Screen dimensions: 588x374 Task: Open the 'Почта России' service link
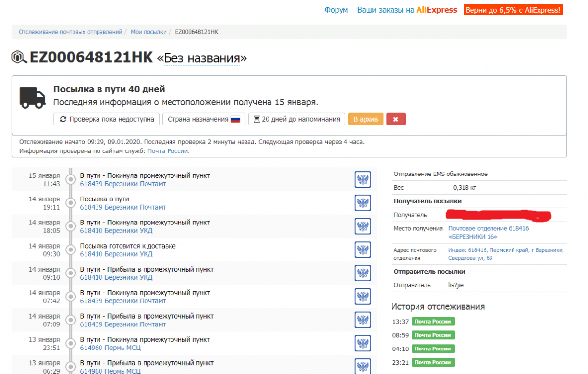168,151
